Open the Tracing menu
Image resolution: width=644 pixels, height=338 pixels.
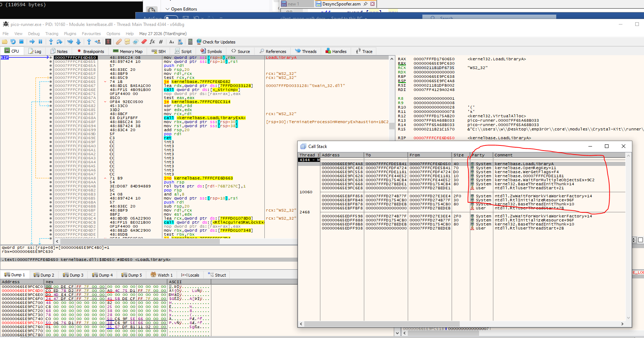point(52,34)
